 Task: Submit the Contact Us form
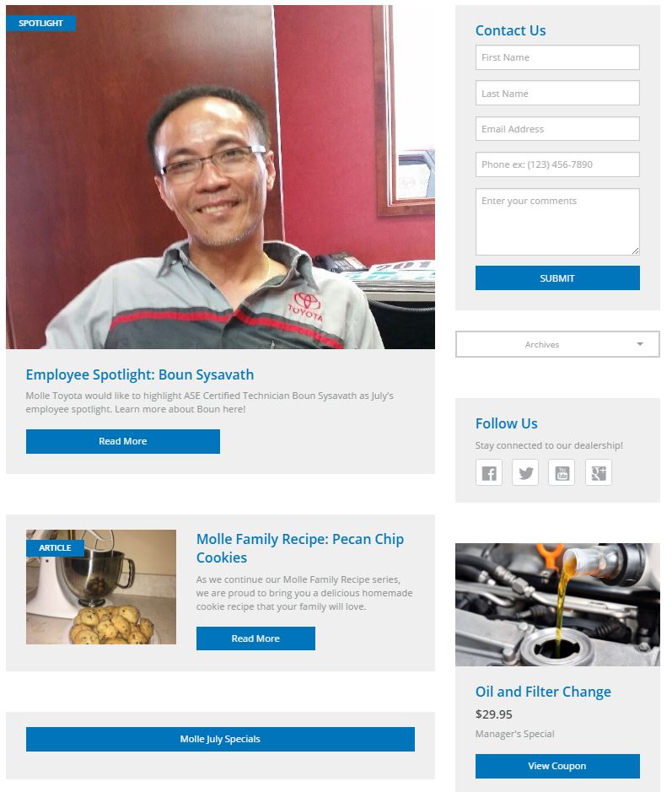pyautogui.click(x=557, y=278)
